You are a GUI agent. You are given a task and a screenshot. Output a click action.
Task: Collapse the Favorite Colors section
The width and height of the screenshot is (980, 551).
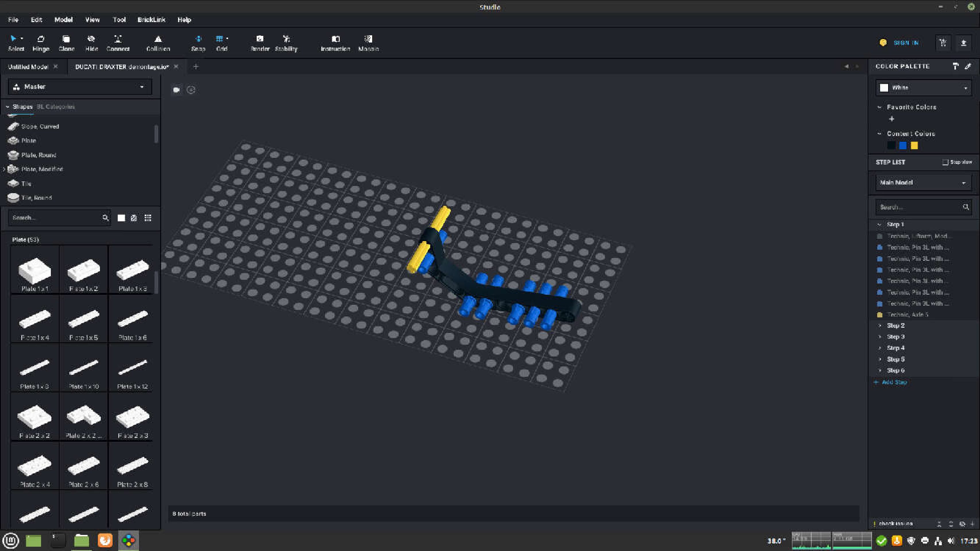(x=879, y=107)
